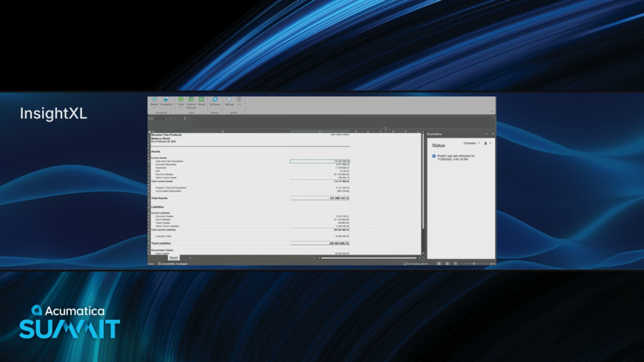Expand the Name Box dropdown arrow

coord(167,118)
